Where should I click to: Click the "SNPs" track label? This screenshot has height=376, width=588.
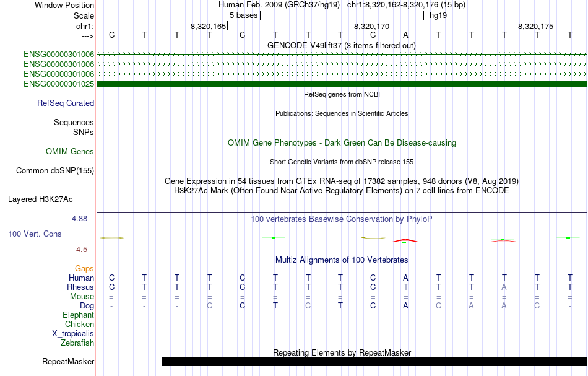click(x=84, y=132)
